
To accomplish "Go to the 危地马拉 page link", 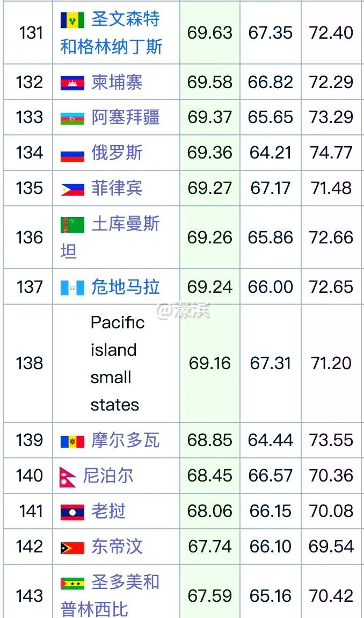I will pyautogui.click(x=125, y=287).
